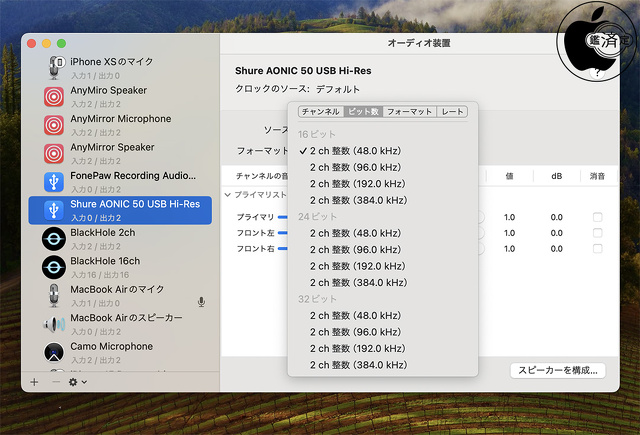The image size is (640, 435).
Task: Click the スピーカーを構成 button
Action: pos(558,370)
